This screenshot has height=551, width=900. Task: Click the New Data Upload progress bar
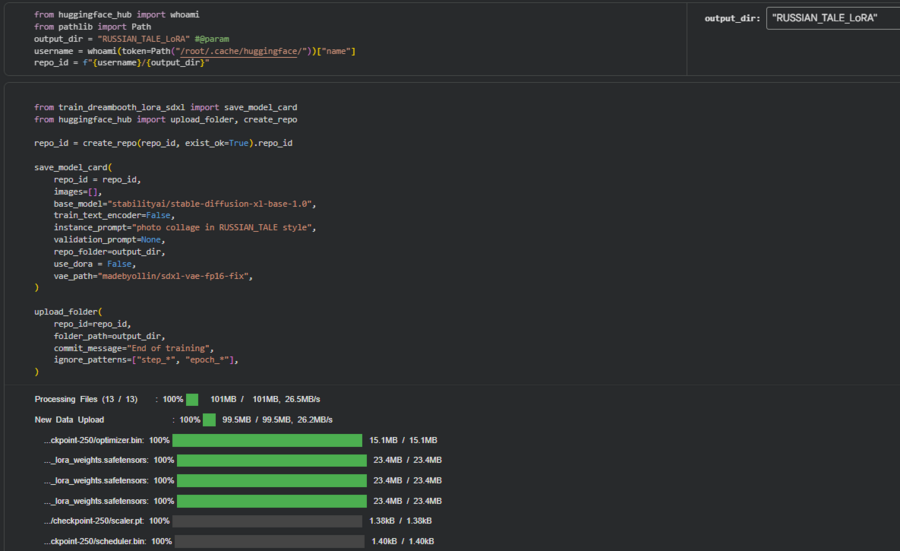pyautogui.click(x=209, y=420)
